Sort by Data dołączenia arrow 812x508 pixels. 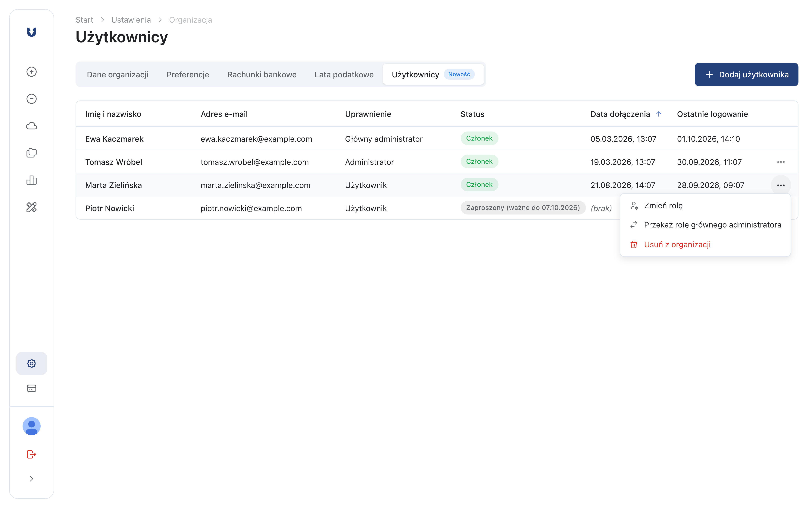pyautogui.click(x=658, y=114)
